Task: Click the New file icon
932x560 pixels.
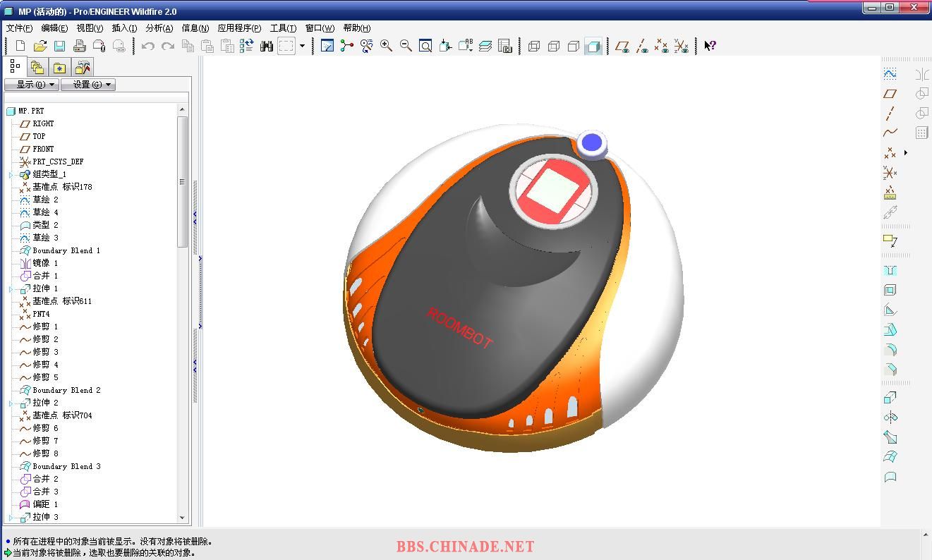Action: (x=20, y=46)
